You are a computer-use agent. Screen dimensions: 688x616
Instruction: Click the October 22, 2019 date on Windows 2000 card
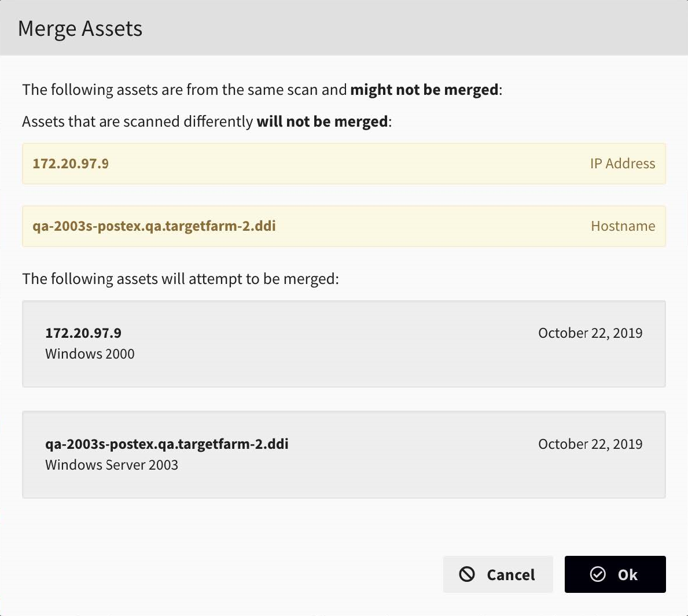(590, 333)
